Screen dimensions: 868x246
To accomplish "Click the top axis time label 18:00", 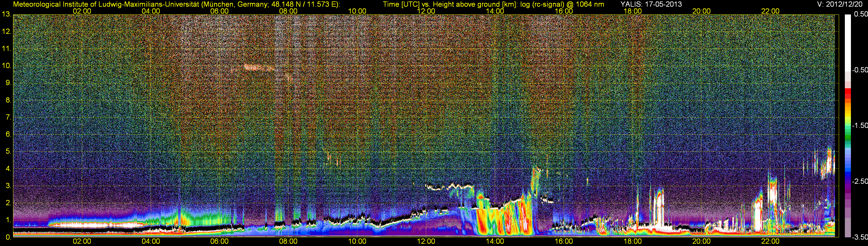I will click(632, 11).
